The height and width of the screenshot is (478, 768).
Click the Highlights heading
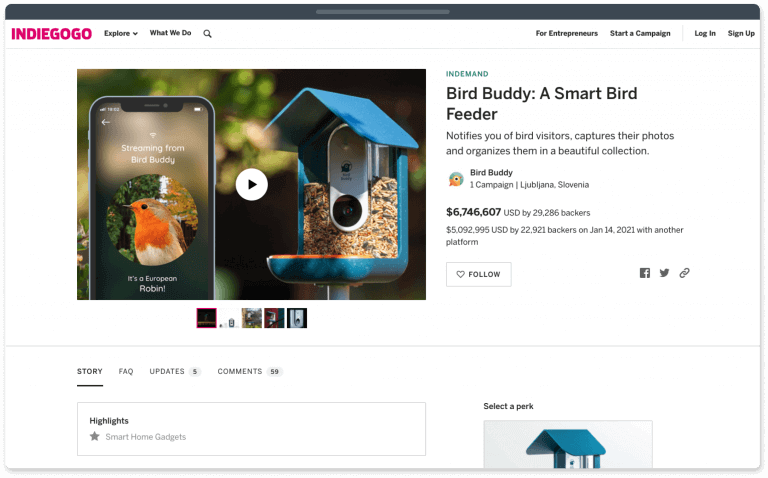click(109, 421)
